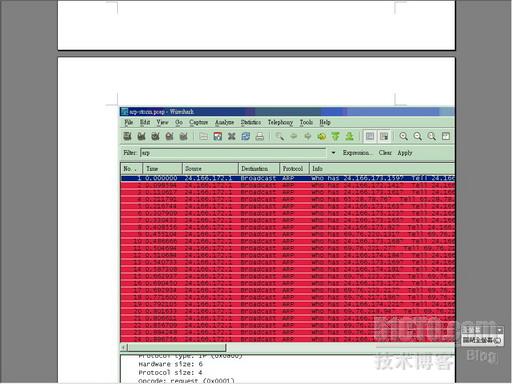Toggle auto scroll in live capture

[x=384, y=136]
